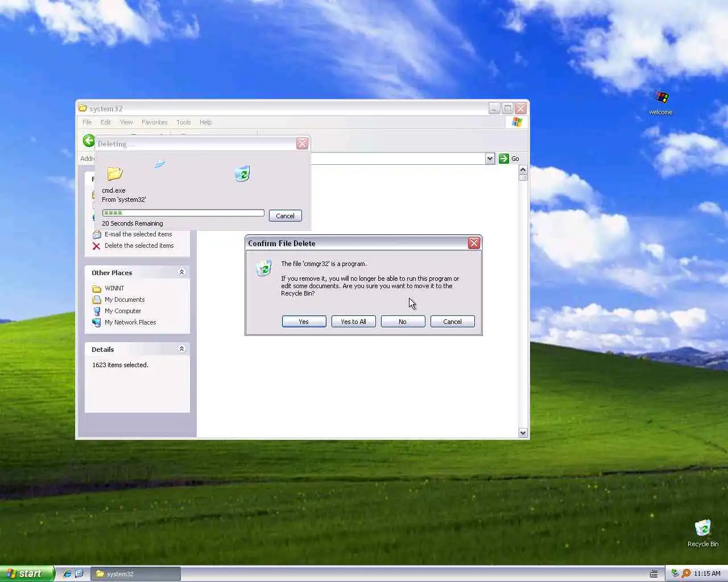
Task: Cancel the Deleting progress operation
Action: point(285,216)
